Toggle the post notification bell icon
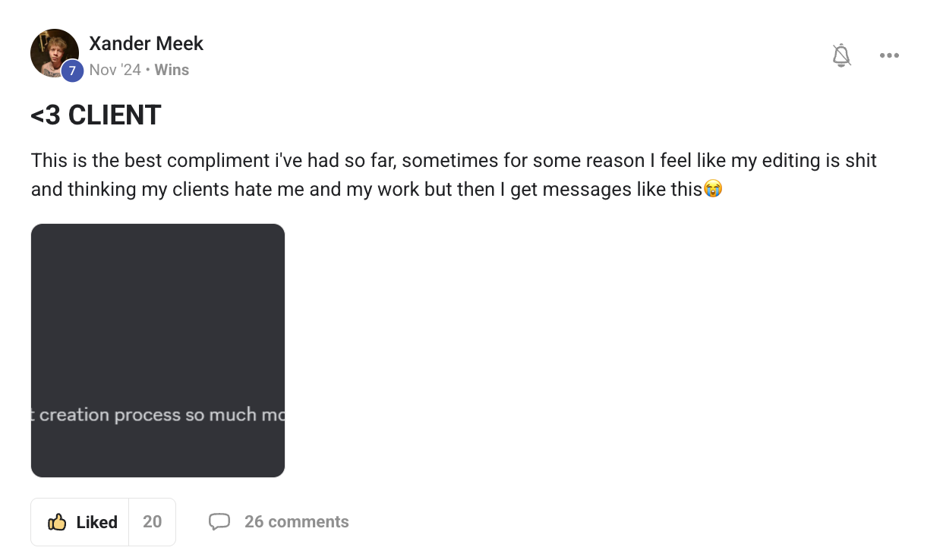943x560 pixels. tap(841, 55)
